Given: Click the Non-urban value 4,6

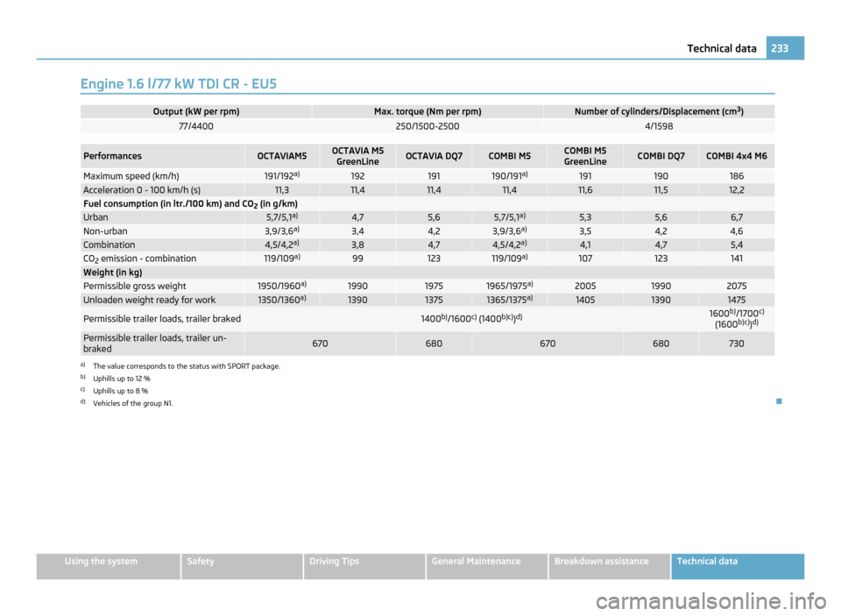Looking at the screenshot, I should coord(737,231).
